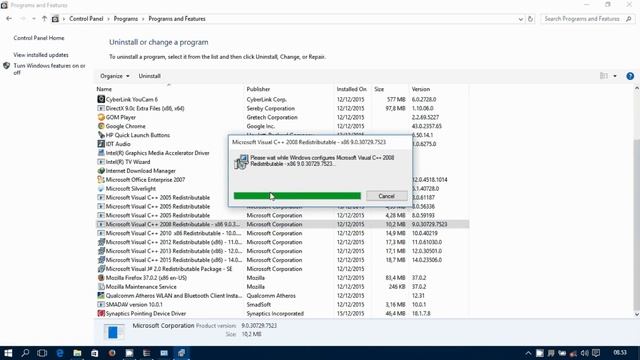
Task: Click the 43.0.2357.65 version cell
Action: (427, 126)
